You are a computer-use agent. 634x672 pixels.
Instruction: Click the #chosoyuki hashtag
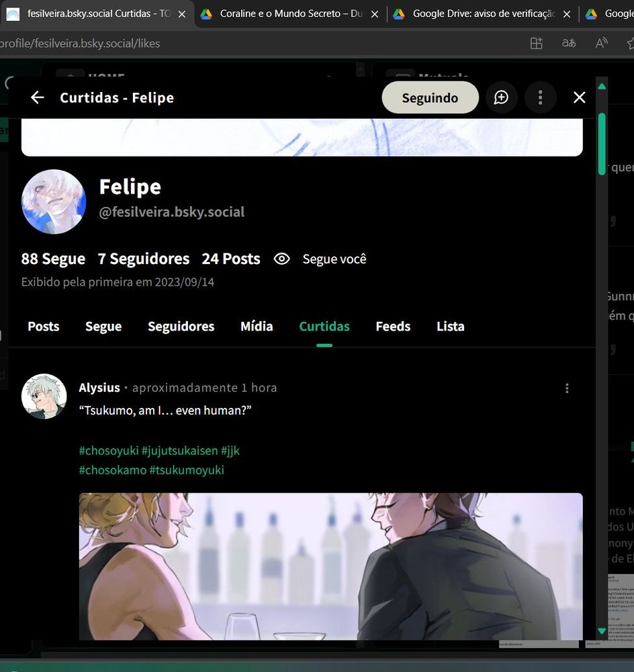tap(109, 451)
